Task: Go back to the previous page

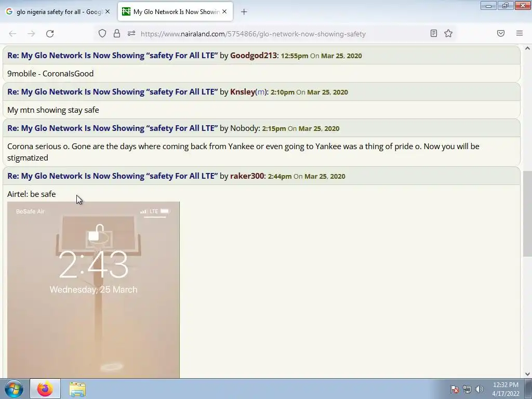Action: pos(12,34)
